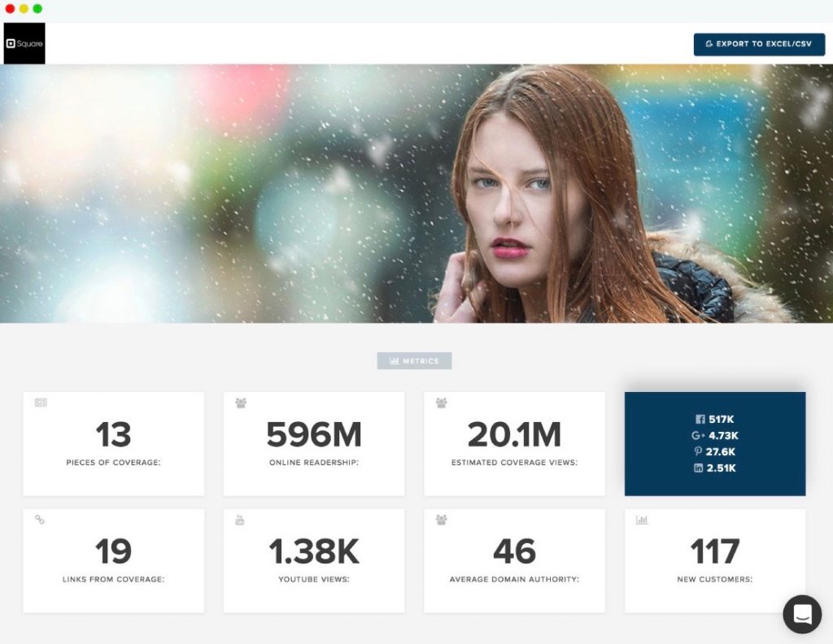Click the people icon on Online Readership card
The height and width of the screenshot is (644, 833).
[x=241, y=403]
